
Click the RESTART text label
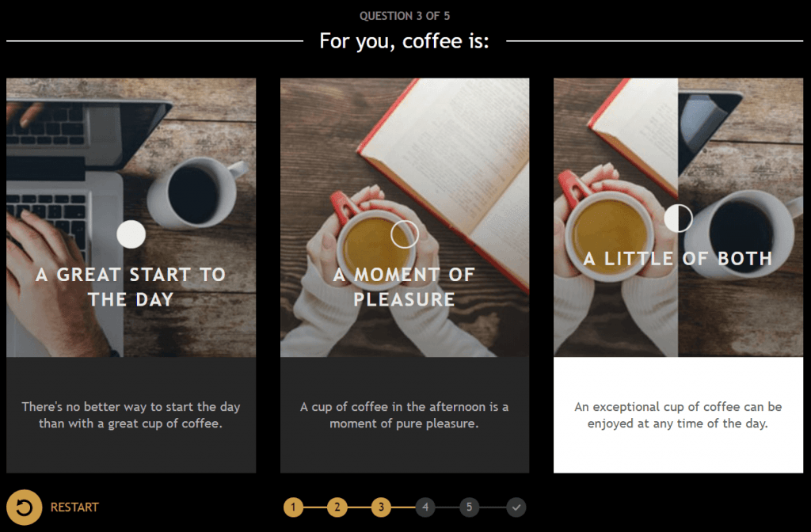74,507
